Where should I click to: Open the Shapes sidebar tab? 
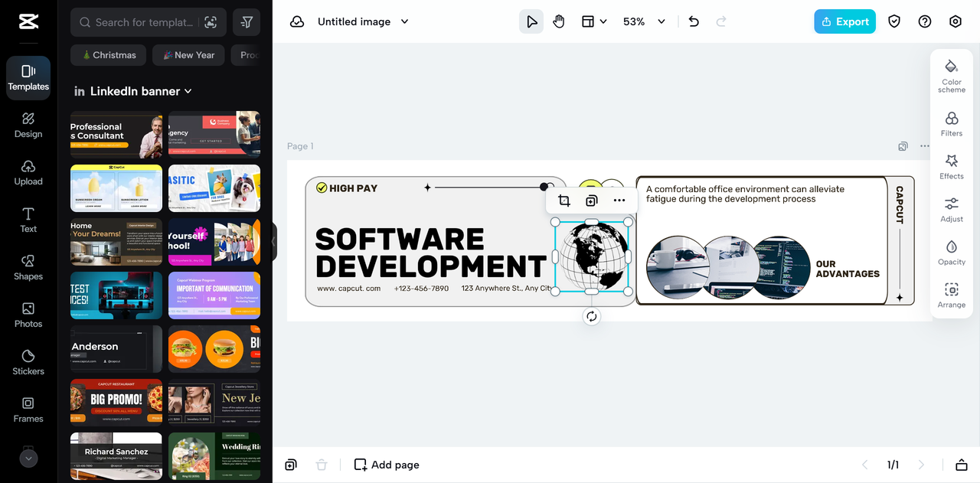click(x=28, y=268)
